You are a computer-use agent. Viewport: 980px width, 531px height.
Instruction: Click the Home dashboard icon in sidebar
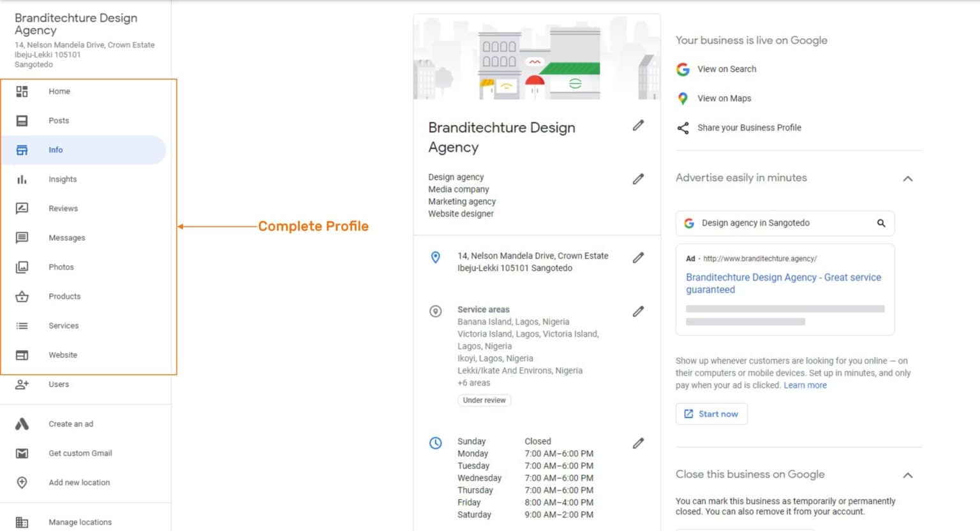22,91
